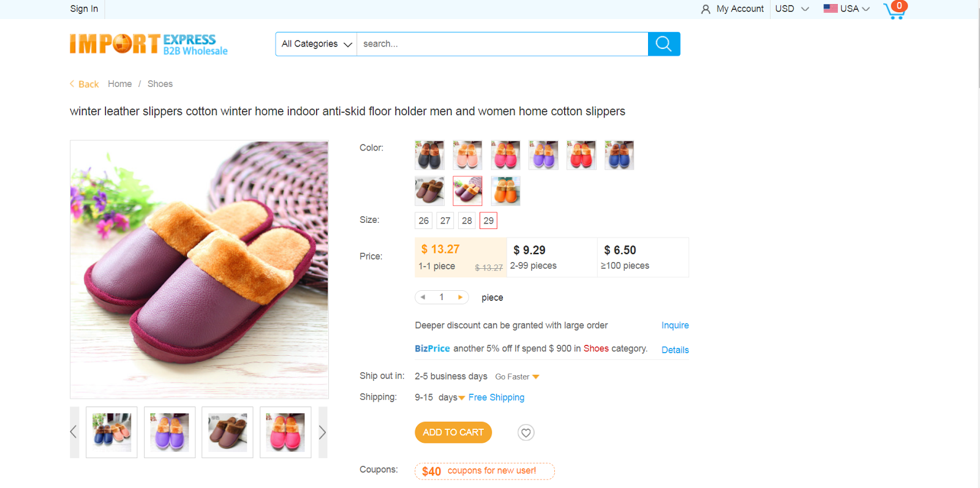
Task: Click Sign In at the top
Action: (x=83, y=9)
